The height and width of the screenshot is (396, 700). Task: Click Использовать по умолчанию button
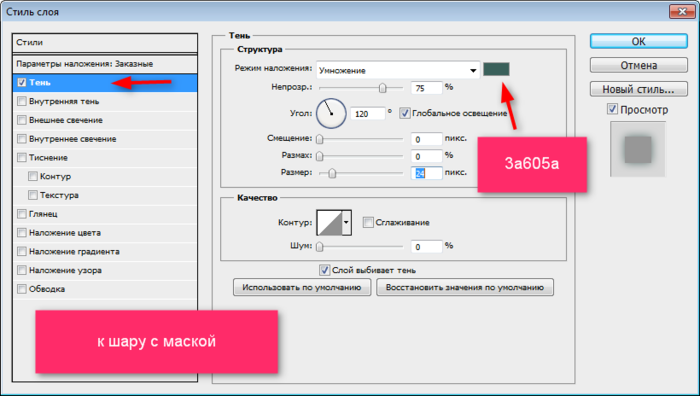click(302, 287)
